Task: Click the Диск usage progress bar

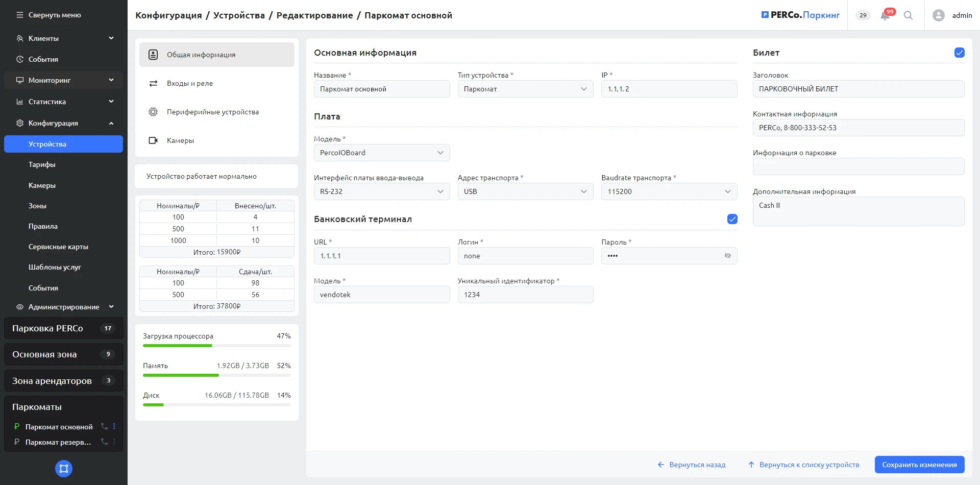Action: pyautogui.click(x=217, y=405)
